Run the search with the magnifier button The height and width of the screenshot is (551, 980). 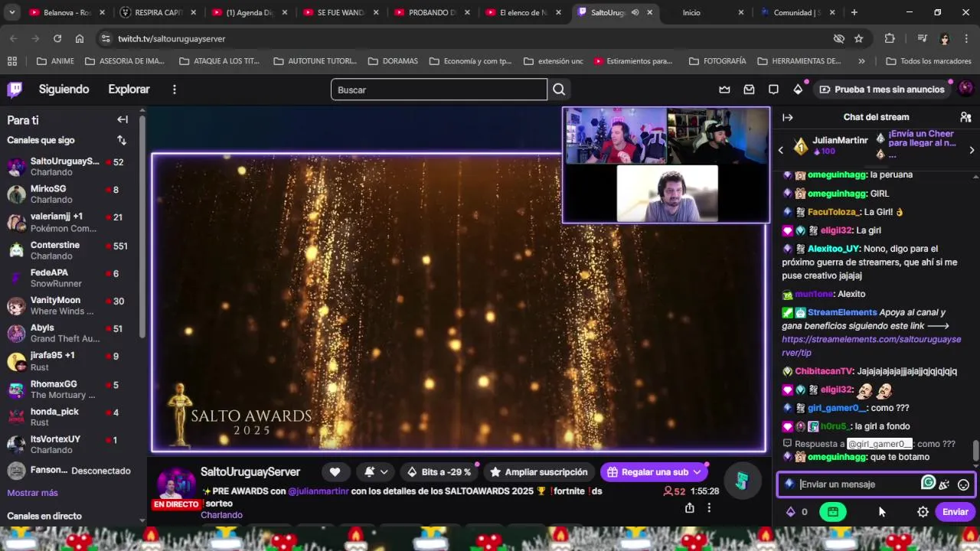click(559, 90)
